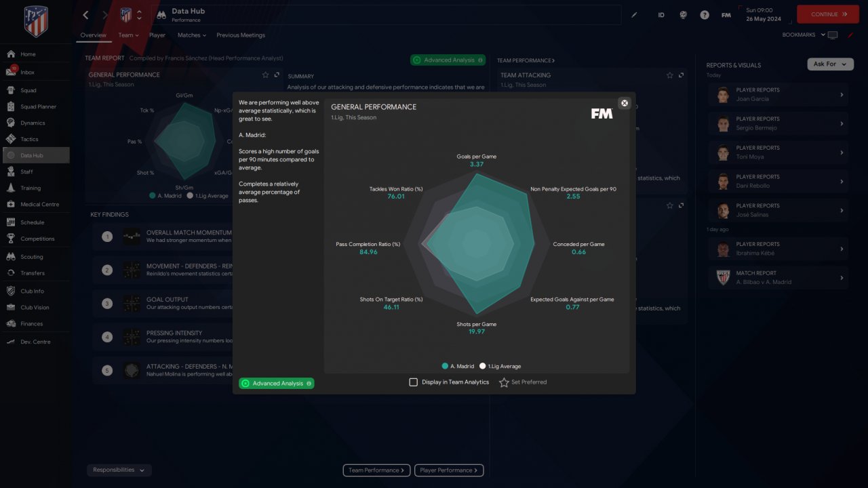Open the club switcher chevrons beside the crest

[139, 15]
